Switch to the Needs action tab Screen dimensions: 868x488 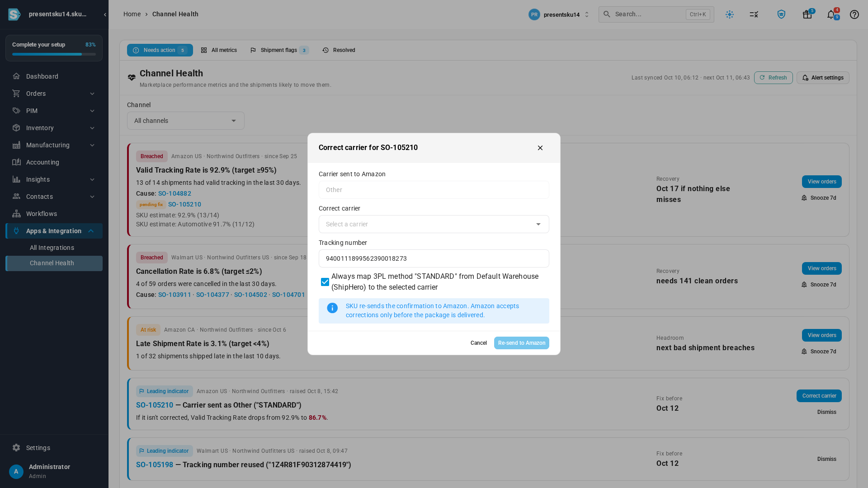click(x=160, y=50)
